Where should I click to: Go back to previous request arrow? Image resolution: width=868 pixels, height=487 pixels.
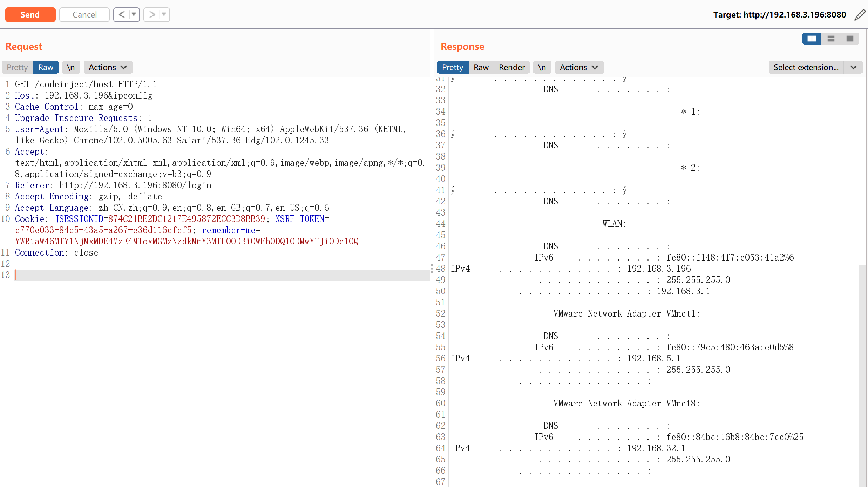click(122, 15)
